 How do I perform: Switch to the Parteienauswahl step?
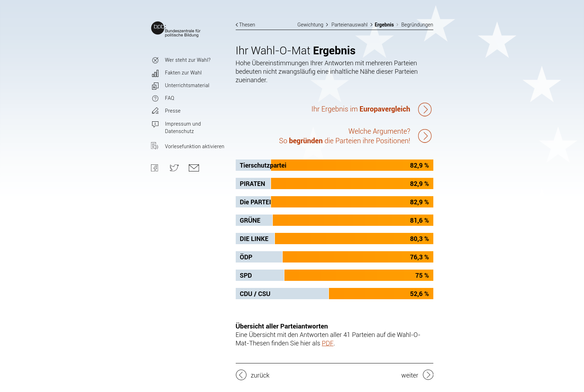point(349,25)
